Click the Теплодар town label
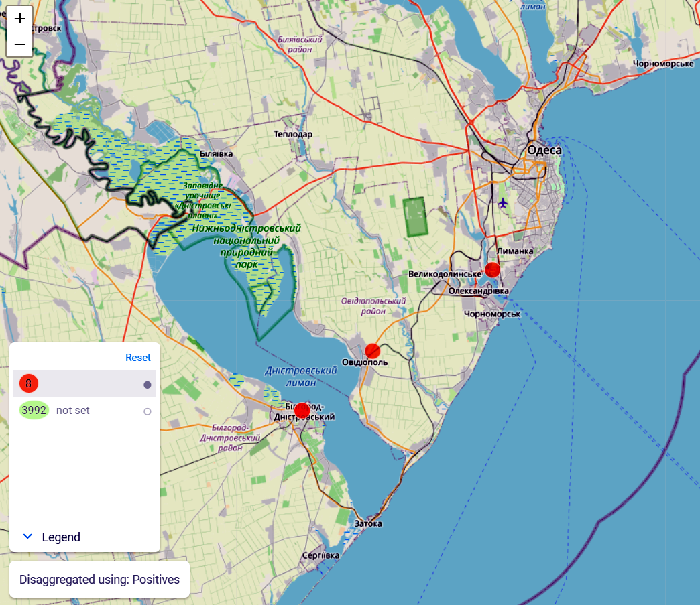Screen dimensions: 700x605 point(293,134)
